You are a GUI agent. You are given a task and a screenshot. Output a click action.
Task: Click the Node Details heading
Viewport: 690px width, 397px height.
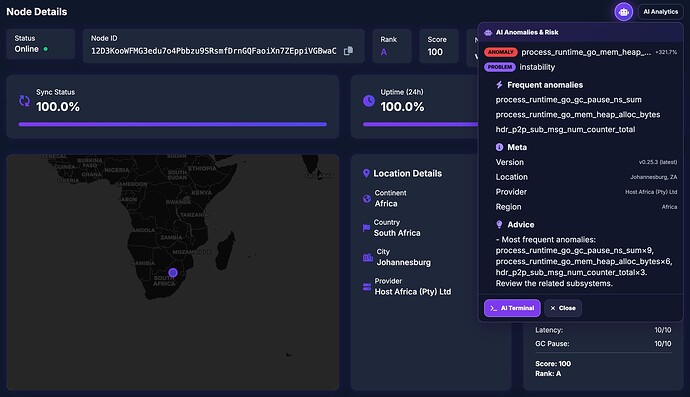coord(37,12)
